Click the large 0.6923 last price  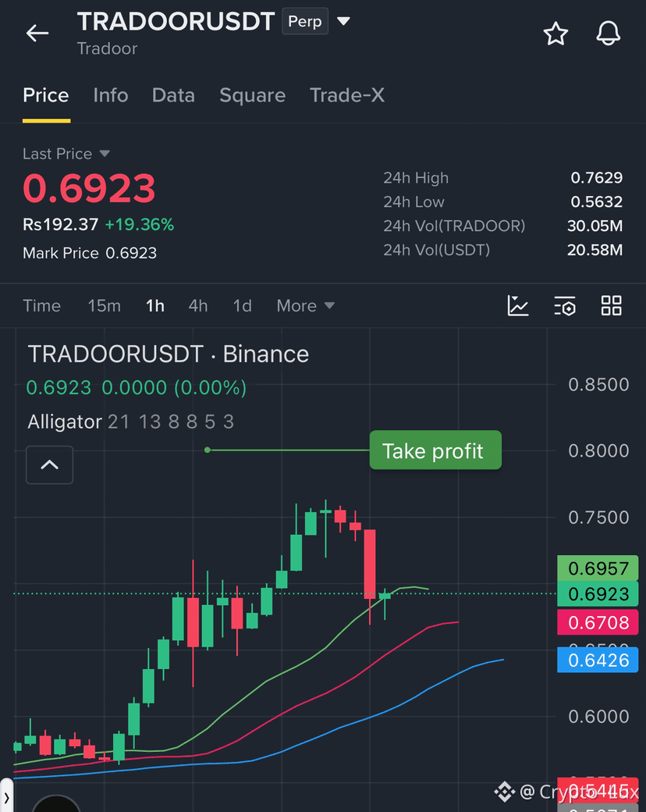pos(89,188)
